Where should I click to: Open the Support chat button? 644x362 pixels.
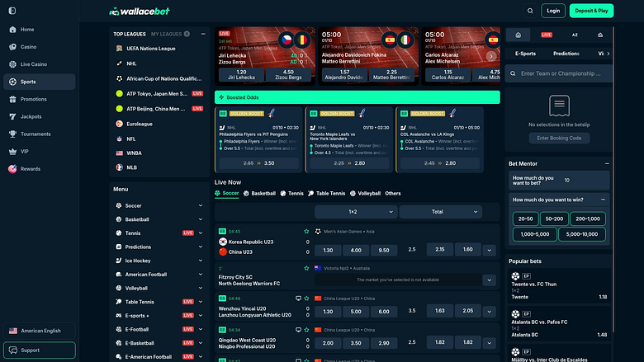coord(40,350)
